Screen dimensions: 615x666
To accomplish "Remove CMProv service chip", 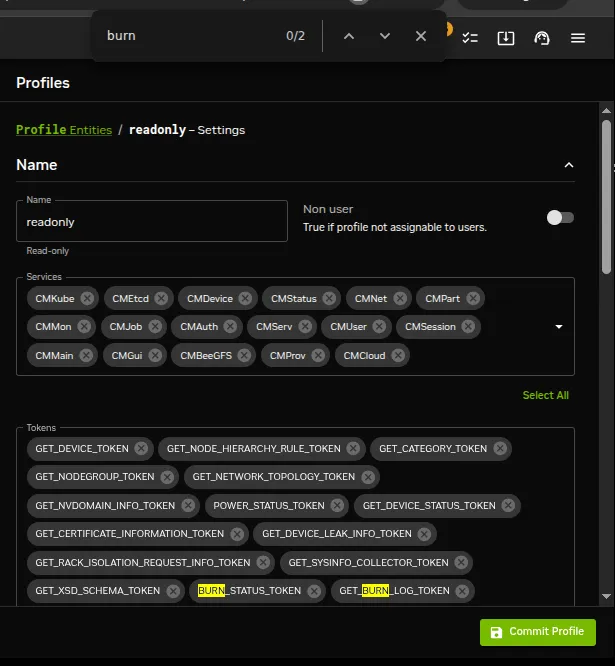I will point(318,355).
